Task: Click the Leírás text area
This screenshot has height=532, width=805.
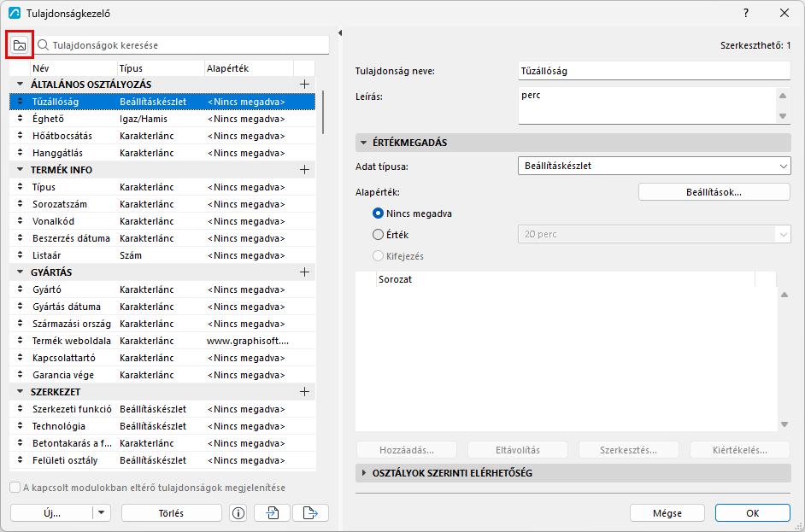Action: click(647, 105)
